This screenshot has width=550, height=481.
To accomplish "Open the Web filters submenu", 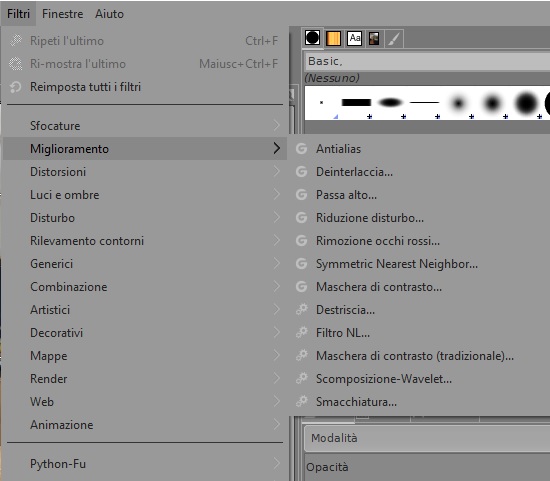I will tap(145, 402).
